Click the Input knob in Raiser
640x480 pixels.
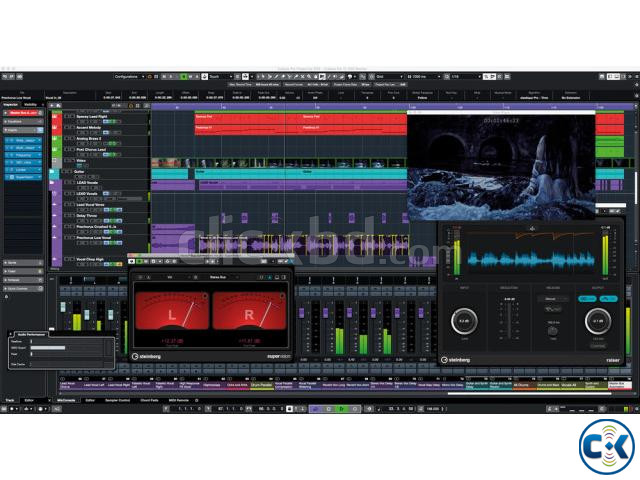[464, 321]
